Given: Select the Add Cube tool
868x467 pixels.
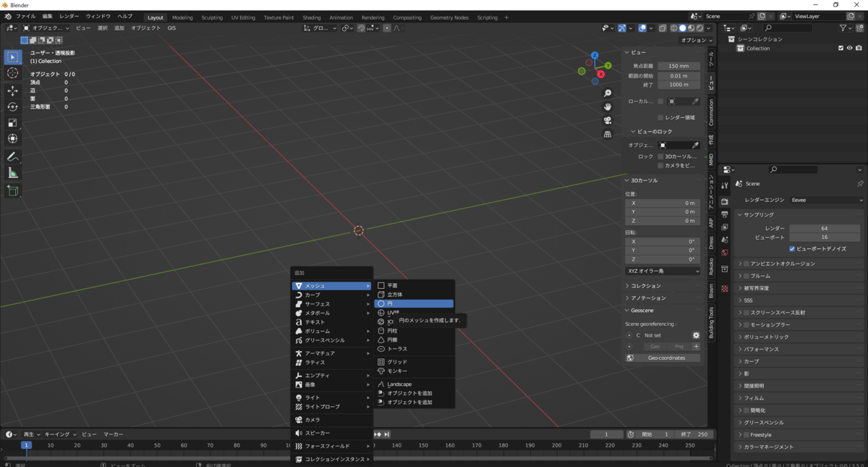Looking at the screenshot, I should coord(13,191).
